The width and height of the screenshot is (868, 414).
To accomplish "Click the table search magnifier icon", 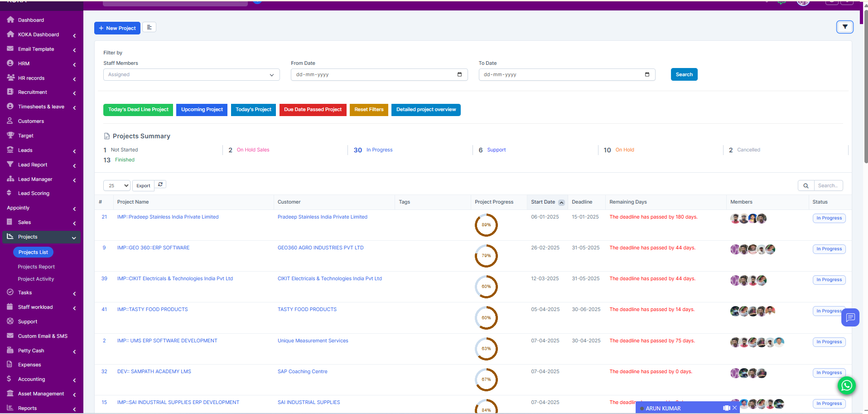I will [805, 185].
